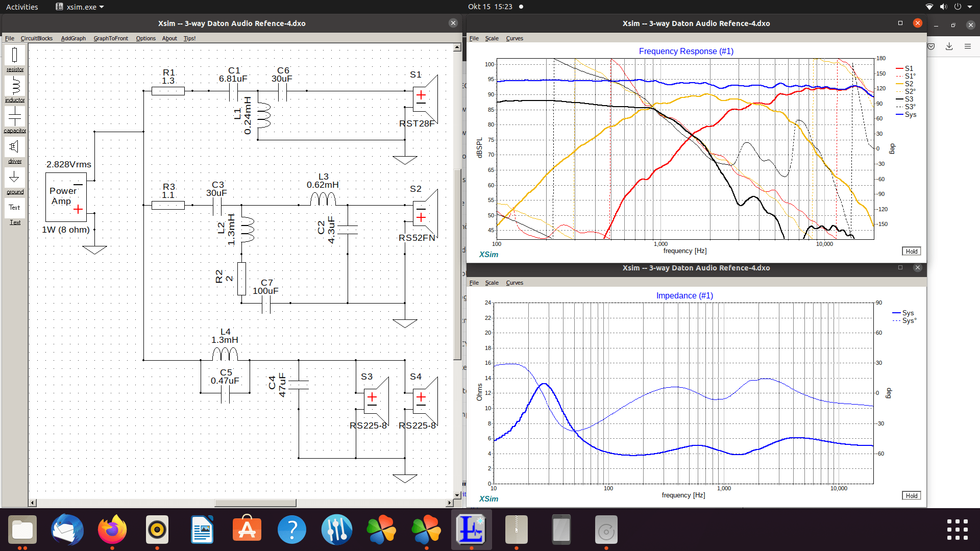Click the schematic horizontal scrollbar thumb

(255, 503)
